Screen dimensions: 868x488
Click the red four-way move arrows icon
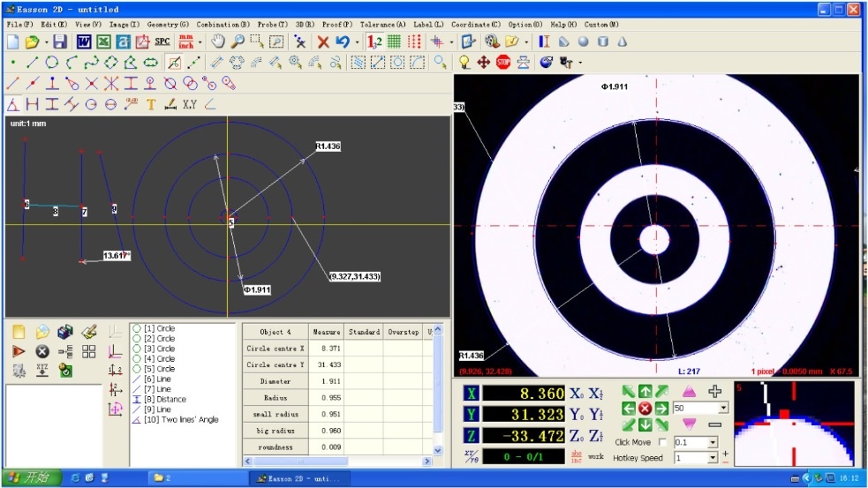483,63
